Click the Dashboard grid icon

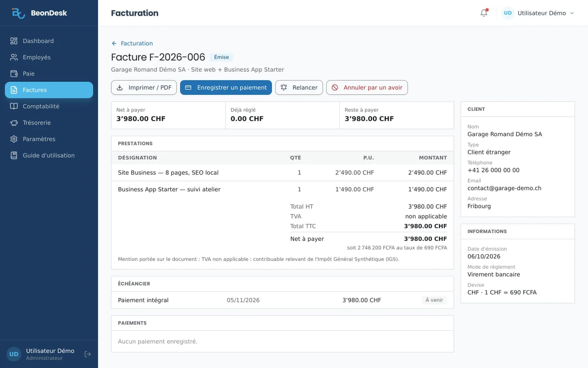pos(14,41)
